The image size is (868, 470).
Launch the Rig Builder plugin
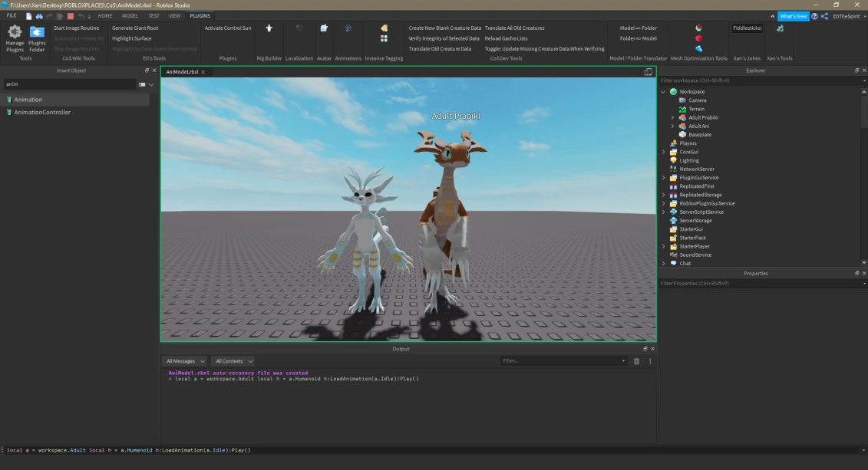tap(269, 28)
